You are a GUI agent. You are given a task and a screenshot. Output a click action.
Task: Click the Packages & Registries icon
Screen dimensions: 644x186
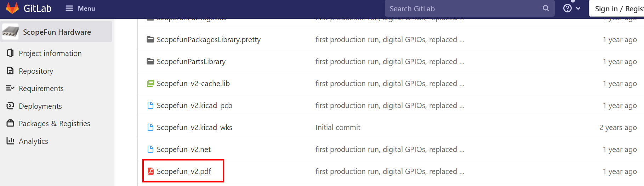(x=10, y=123)
